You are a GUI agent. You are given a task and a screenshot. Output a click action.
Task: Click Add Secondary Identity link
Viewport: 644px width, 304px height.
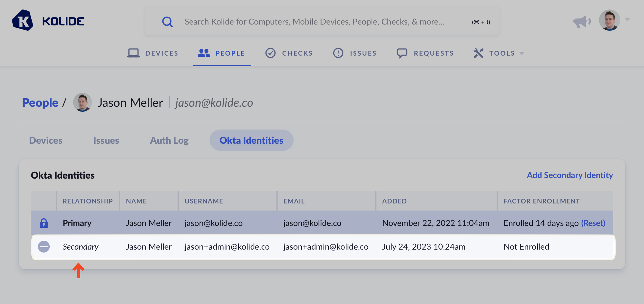(x=570, y=175)
